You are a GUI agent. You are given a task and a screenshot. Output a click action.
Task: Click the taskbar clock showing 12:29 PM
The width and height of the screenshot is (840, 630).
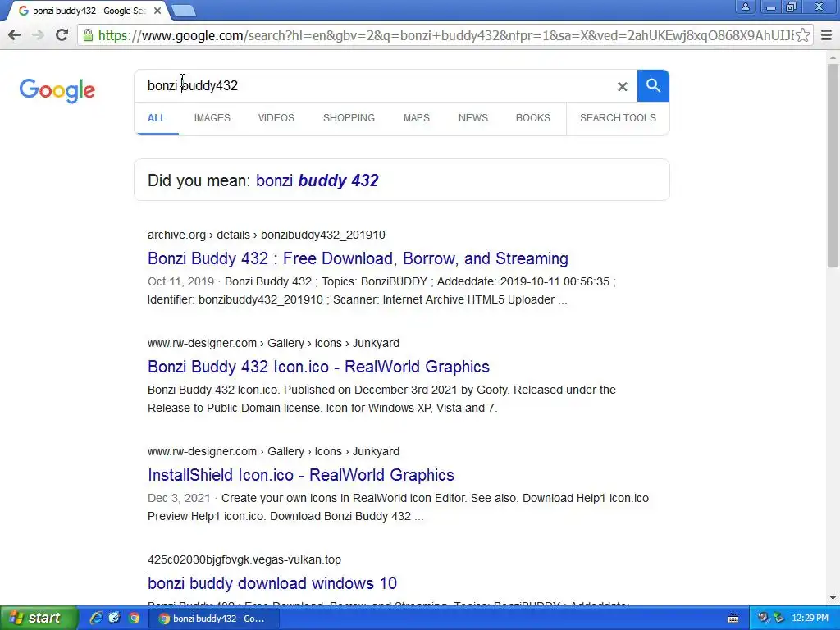pyautogui.click(x=810, y=618)
